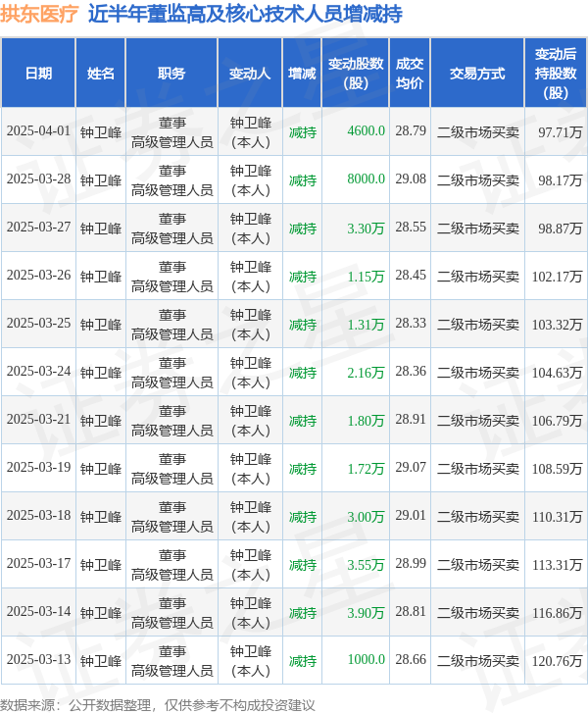Click holdings value 104.63万
The height and width of the screenshot is (714, 588).
557,373
